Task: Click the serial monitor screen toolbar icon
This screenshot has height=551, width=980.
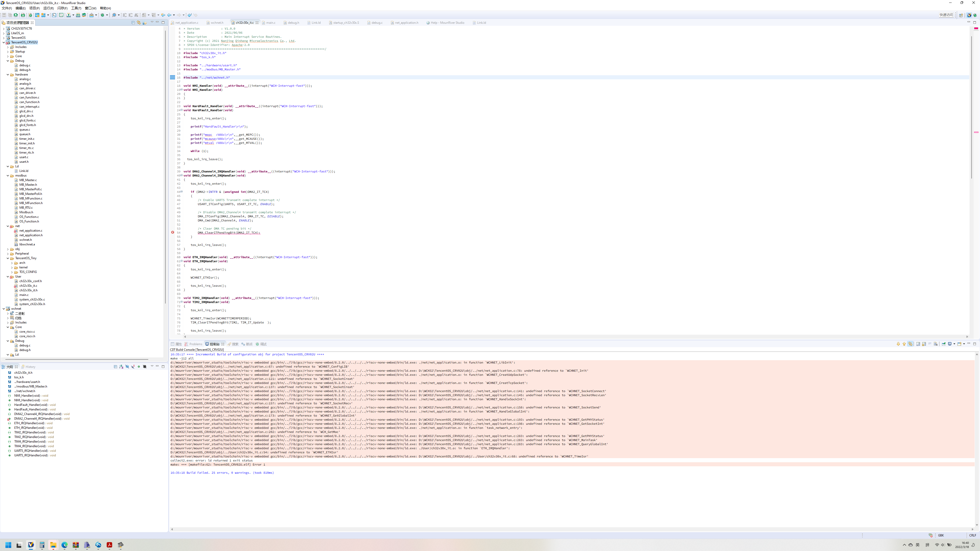Action: pos(61,15)
